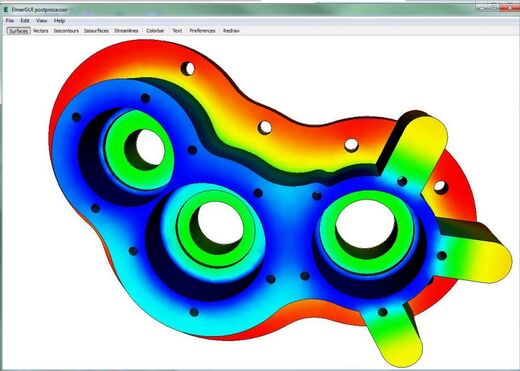Click the Colorbar toolbar button

155,31
